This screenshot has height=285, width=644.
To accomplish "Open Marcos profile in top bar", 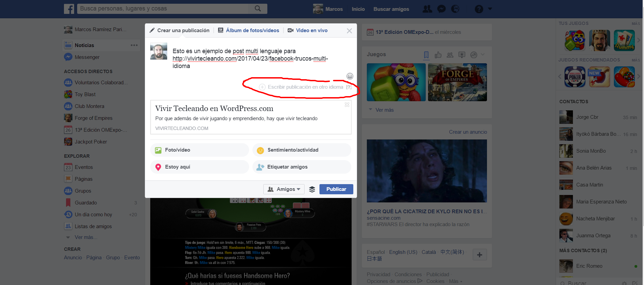I will pos(328,9).
